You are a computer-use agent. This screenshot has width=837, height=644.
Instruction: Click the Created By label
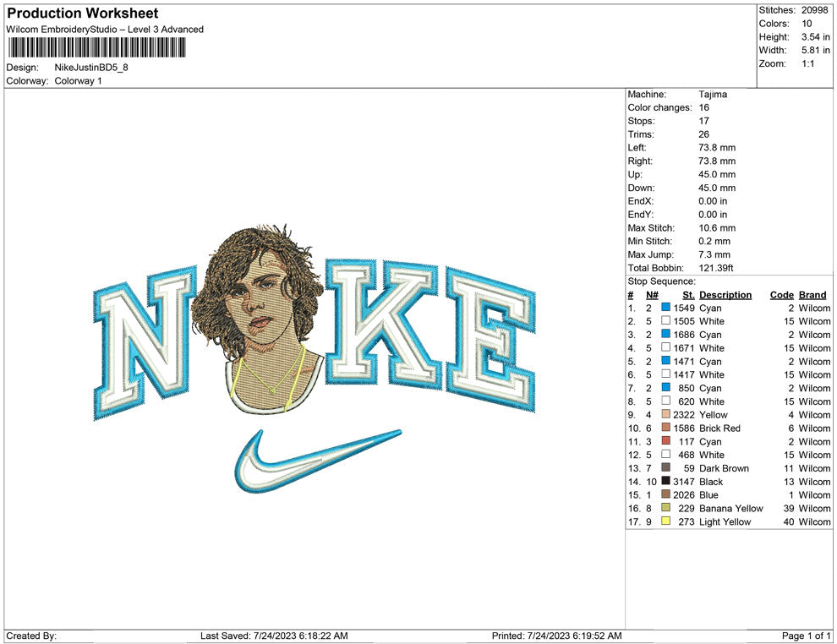pos(31,636)
